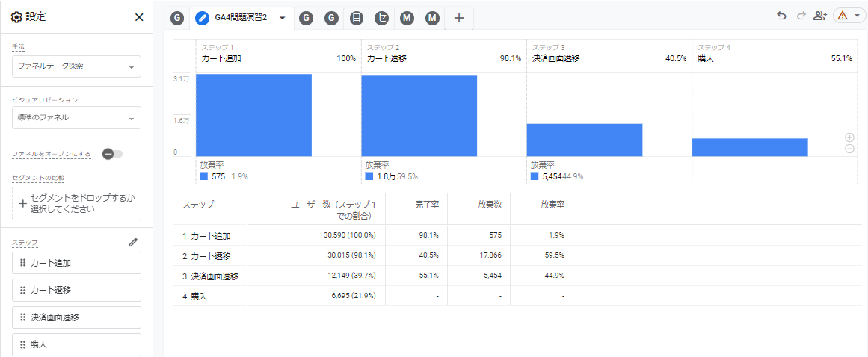Switch to the 目 tab
The image size is (868, 357).
(x=357, y=18)
